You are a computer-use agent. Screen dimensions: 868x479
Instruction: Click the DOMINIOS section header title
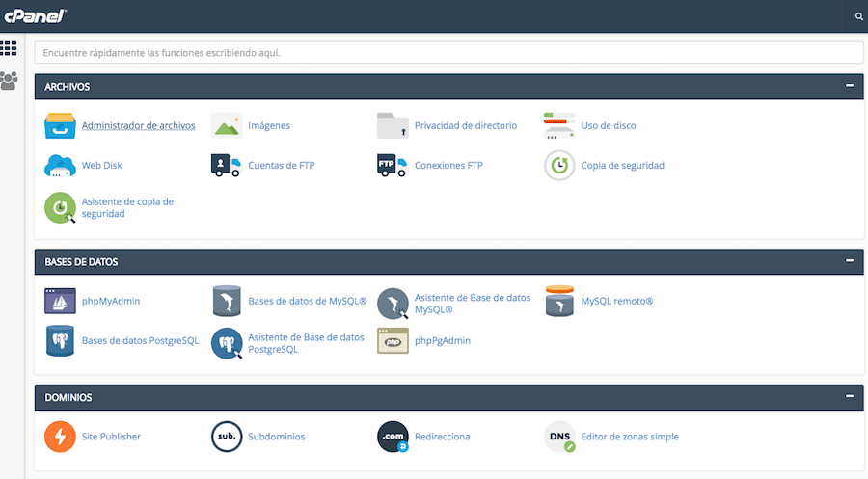pyautogui.click(x=68, y=398)
